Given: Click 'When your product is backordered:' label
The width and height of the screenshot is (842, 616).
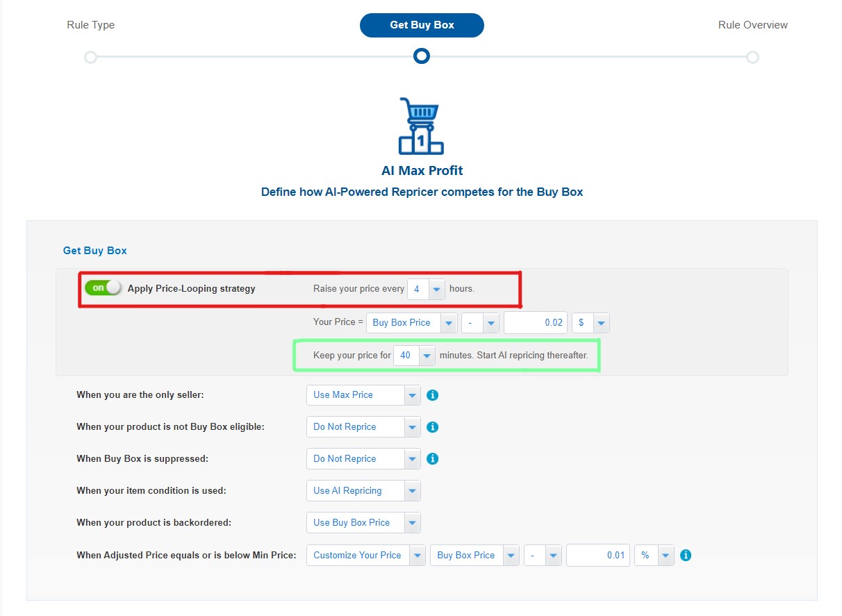Looking at the screenshot, I should pos(154,523).
